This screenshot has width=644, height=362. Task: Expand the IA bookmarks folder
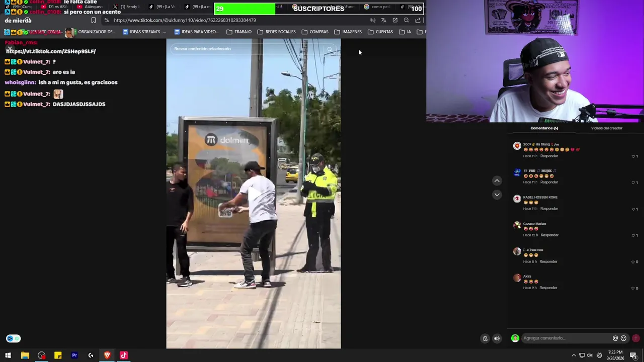point(406,32)
